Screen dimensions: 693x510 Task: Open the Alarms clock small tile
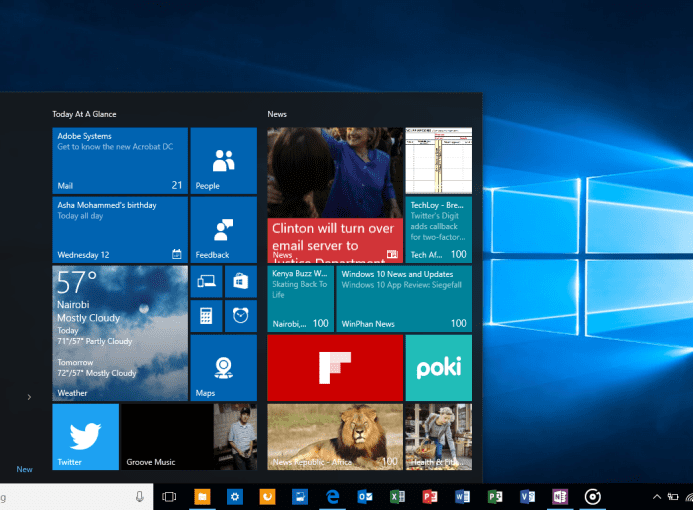pyautogui.click(x=241, y=316)
